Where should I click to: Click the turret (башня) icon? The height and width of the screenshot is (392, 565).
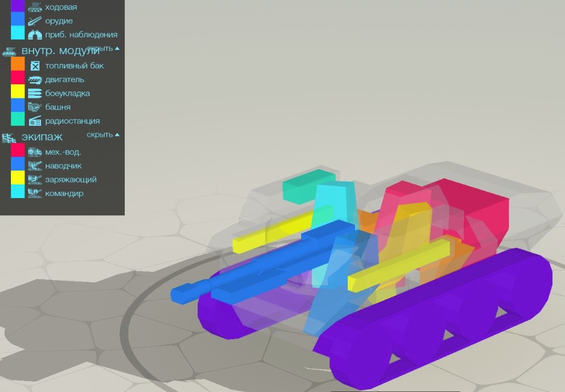click(x=35, y=107)
